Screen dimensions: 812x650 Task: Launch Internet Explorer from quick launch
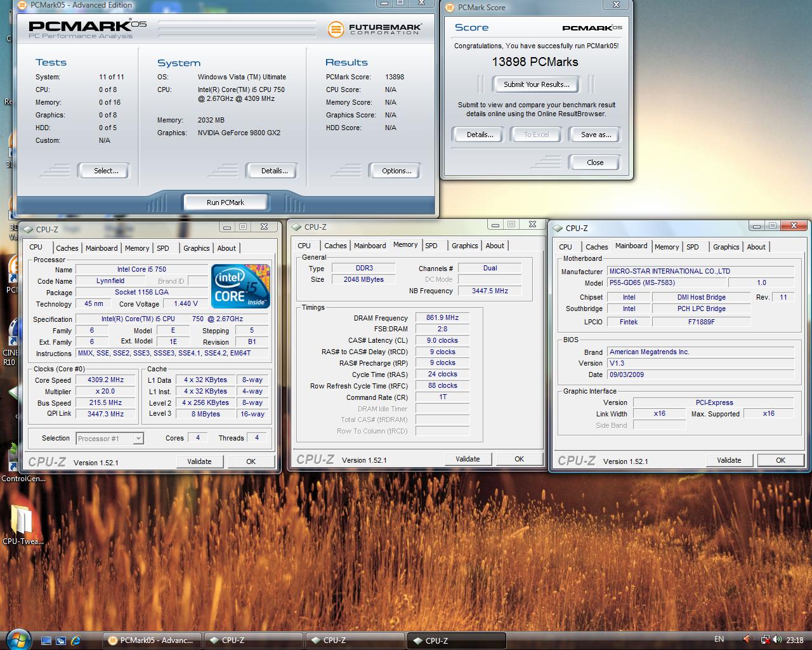(x=76, y=640)
